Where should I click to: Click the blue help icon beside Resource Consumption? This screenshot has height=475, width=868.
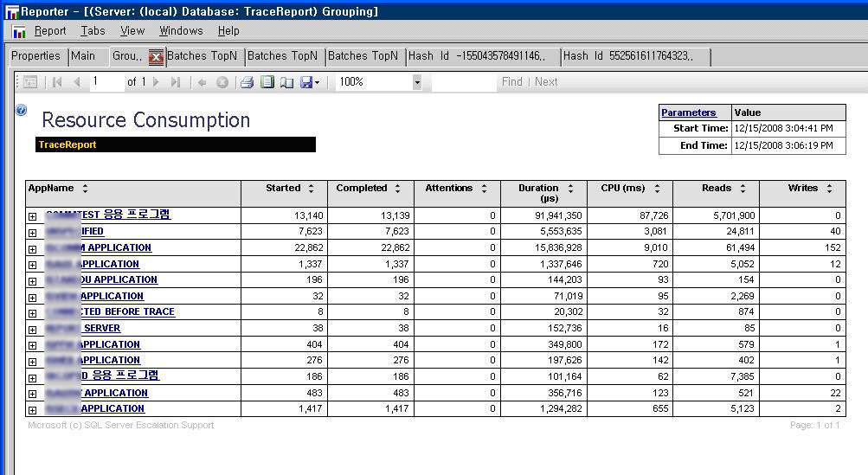21,110
